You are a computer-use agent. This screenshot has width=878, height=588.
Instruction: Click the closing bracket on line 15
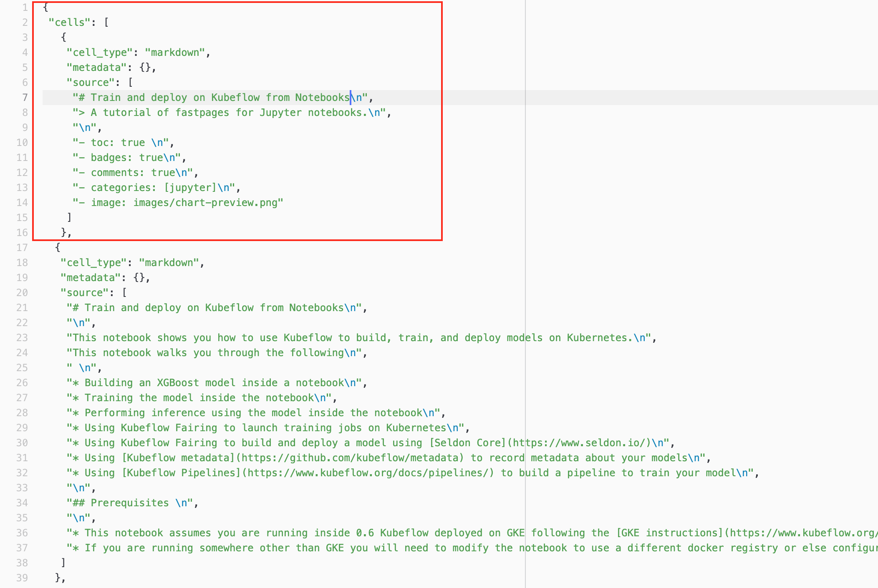pos(69,217)
